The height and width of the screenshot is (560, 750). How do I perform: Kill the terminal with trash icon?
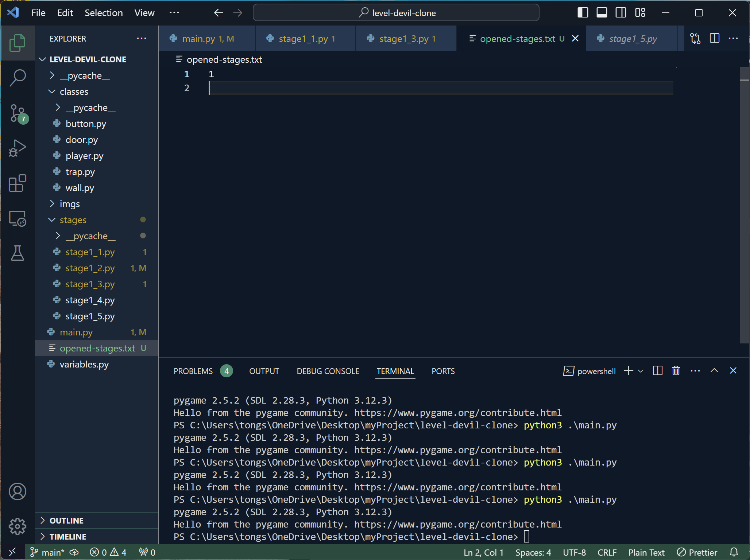[676, 371]
